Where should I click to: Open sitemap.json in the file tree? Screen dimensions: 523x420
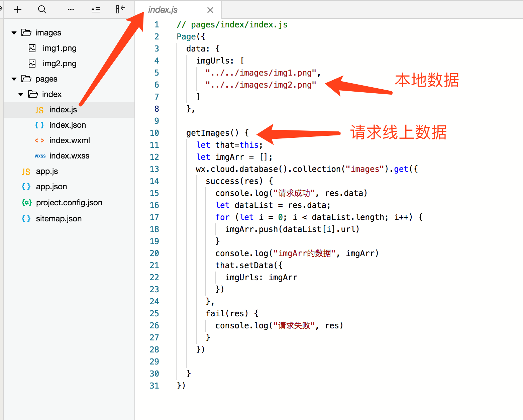(59, 219)
